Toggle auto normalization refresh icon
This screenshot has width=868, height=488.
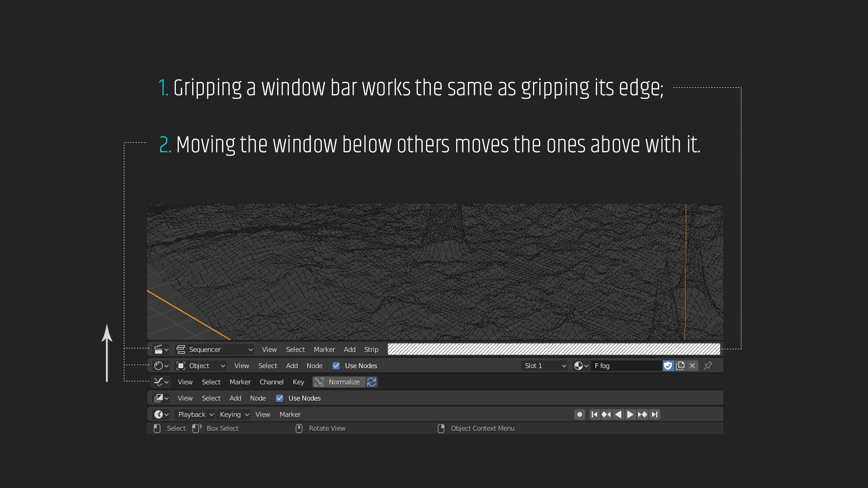372,382
